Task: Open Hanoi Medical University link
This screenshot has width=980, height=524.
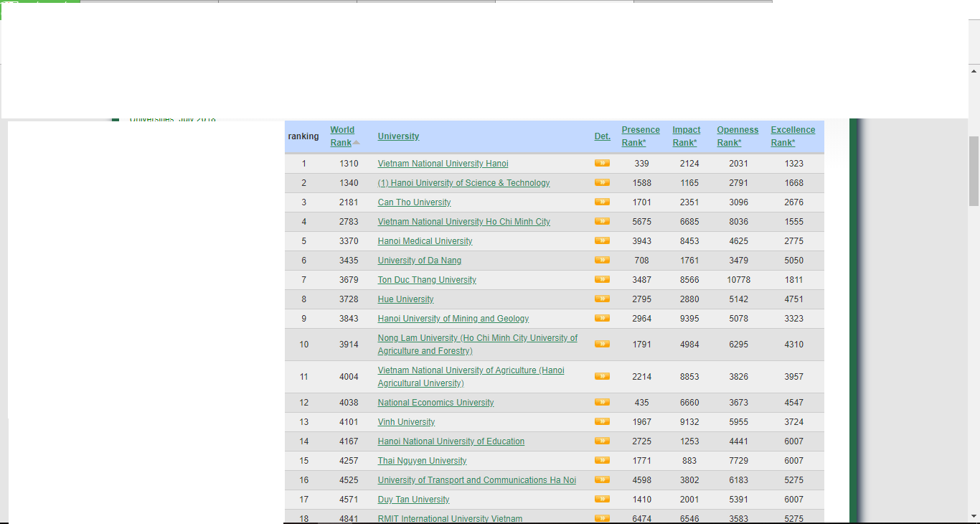Action: coord(425,241)
